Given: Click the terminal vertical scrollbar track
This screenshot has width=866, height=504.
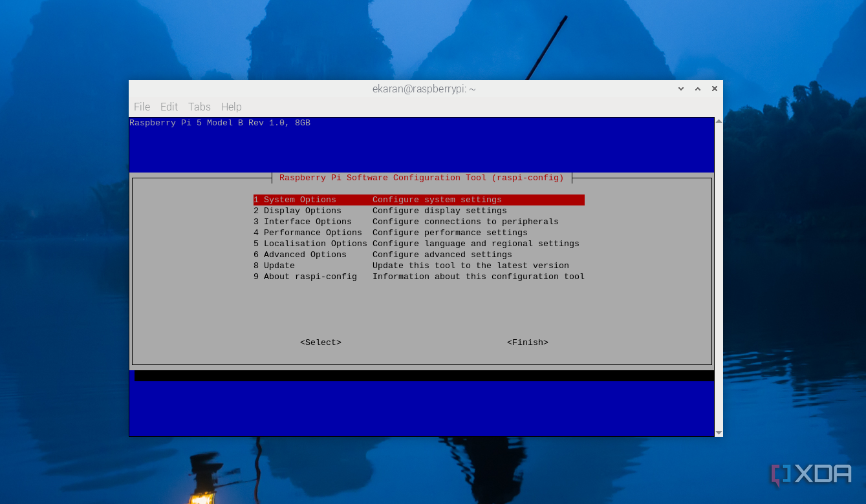Looking at the screenshot, I should 719,277.
